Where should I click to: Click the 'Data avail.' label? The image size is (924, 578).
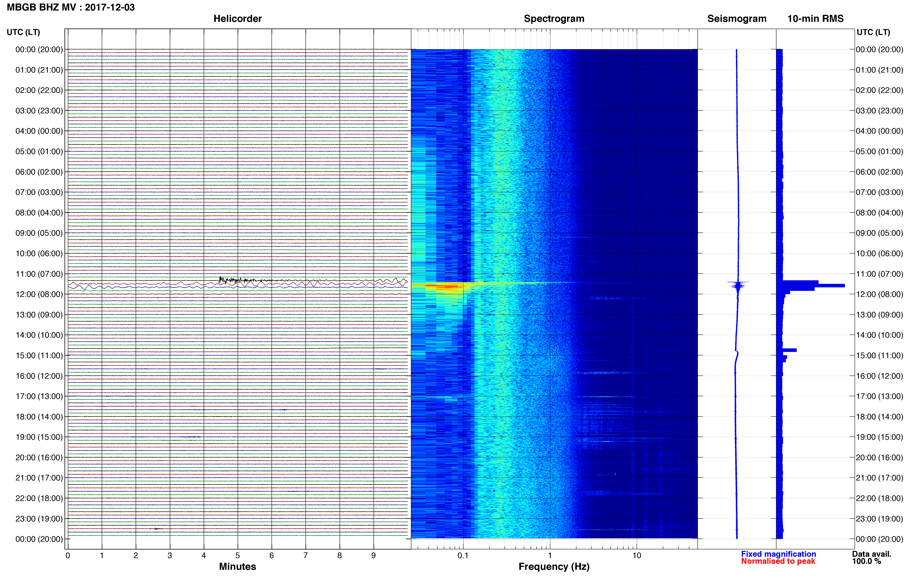click(872, 554)
